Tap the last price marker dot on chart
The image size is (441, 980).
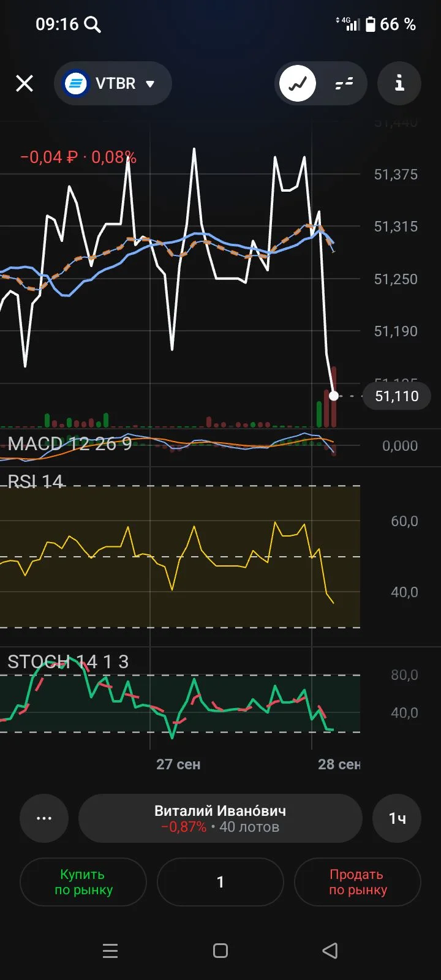[x=334, y=396]
